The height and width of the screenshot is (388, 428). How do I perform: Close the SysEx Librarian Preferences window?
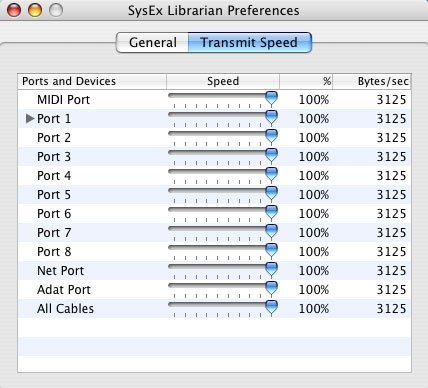pyautogui.click(x=14, y=10)
